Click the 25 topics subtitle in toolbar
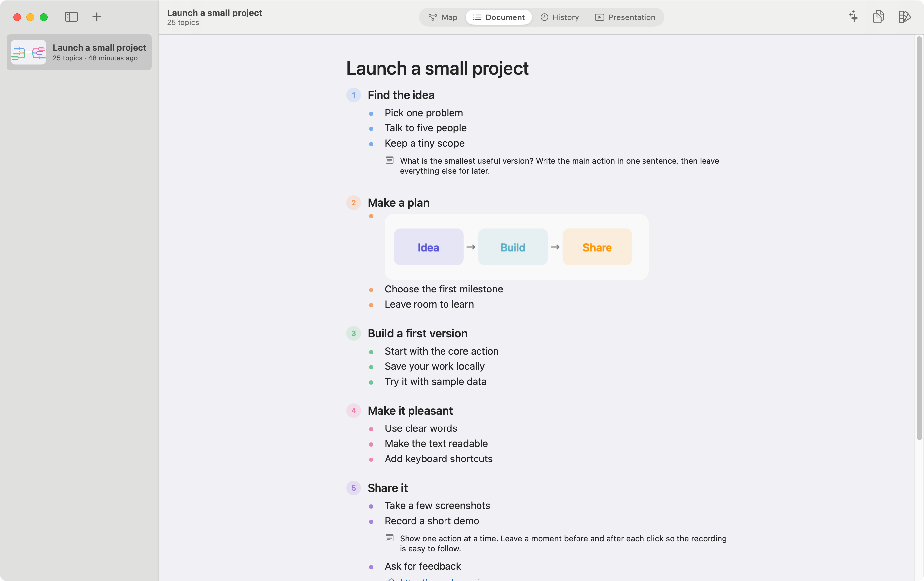The width and height of the screenshot is (924, 581). (182, 23)
